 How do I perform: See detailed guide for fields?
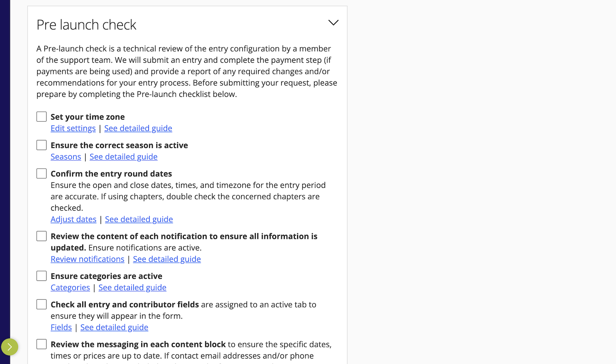[x=114, y=327]
